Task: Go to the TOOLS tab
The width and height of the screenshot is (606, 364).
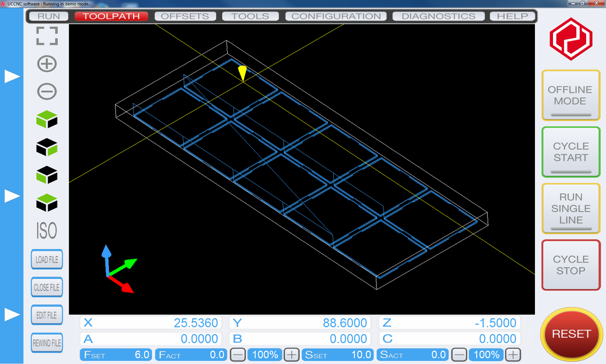Action: (250, 16)
